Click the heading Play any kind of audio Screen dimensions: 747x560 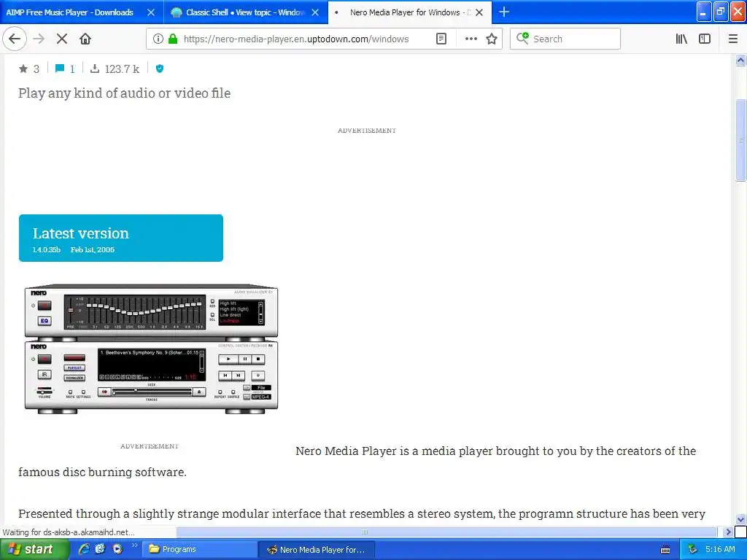point(124,93)
